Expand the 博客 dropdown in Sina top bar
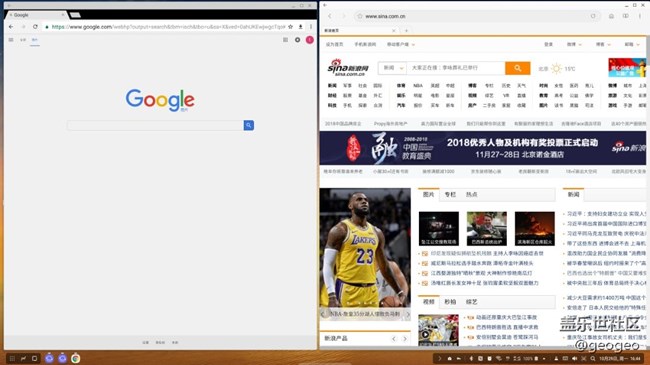The height and width of the screenshot is (365, 650). tap(603, 44)
